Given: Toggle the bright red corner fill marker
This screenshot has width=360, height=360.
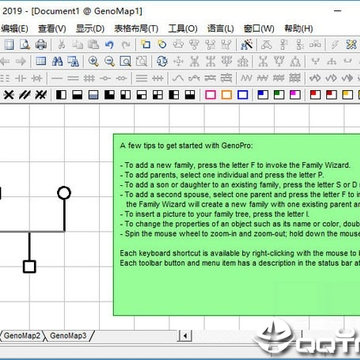Looking at the screenshot, I should pos(315,95).
